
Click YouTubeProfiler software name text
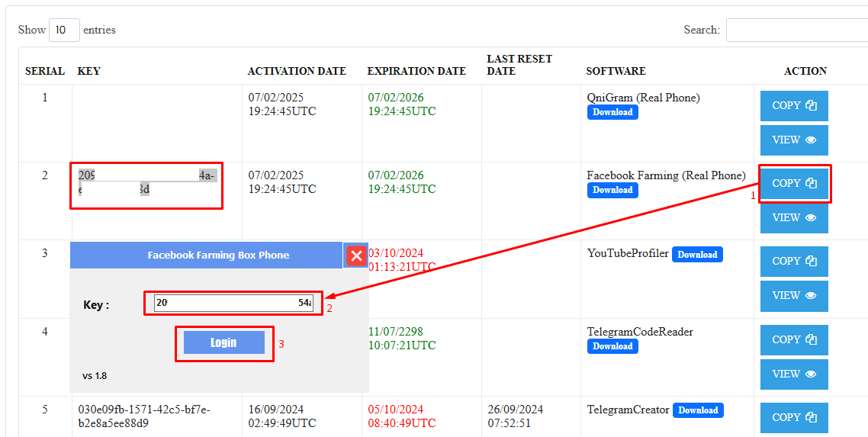pos(628,254)
